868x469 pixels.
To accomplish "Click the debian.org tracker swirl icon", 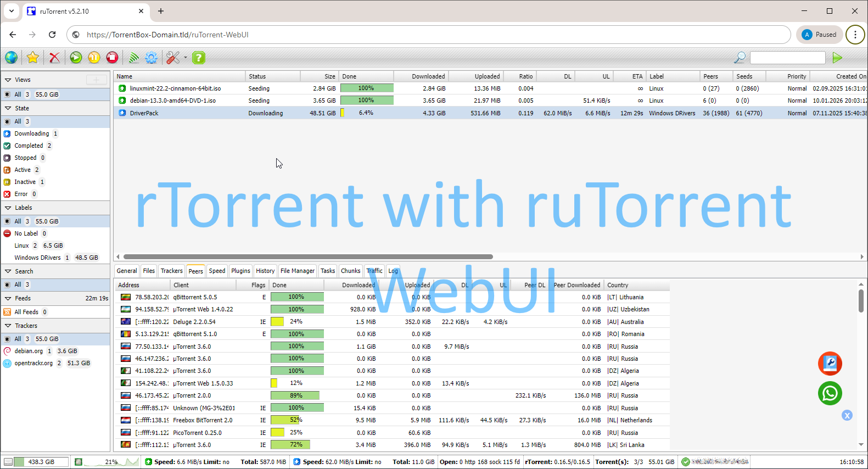I will pyautogui.click(x=7, y=351).
